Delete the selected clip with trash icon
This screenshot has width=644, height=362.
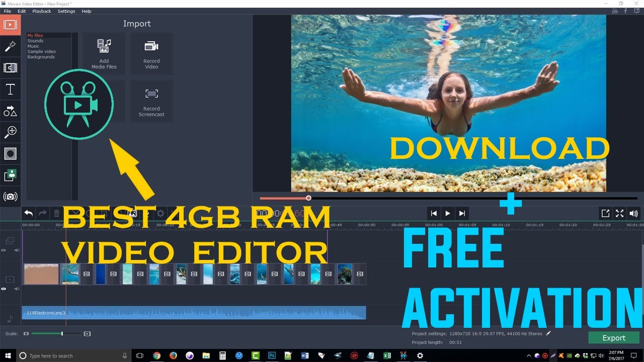pyautogui.click(x=57, y=213)
